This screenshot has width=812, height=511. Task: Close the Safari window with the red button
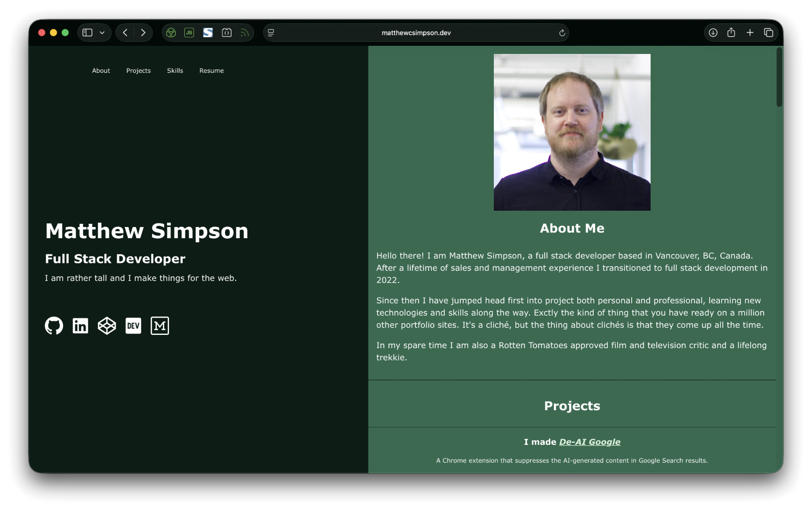[42, 33]
